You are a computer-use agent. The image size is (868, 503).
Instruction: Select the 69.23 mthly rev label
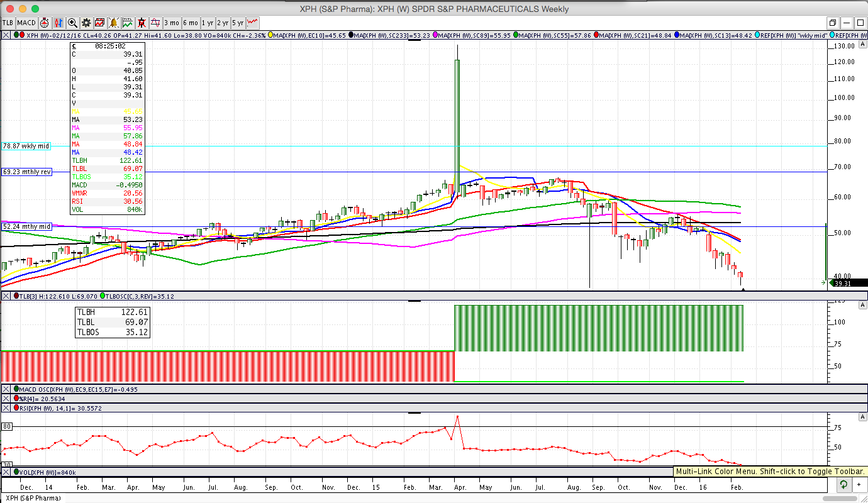(x=26, y=171)
